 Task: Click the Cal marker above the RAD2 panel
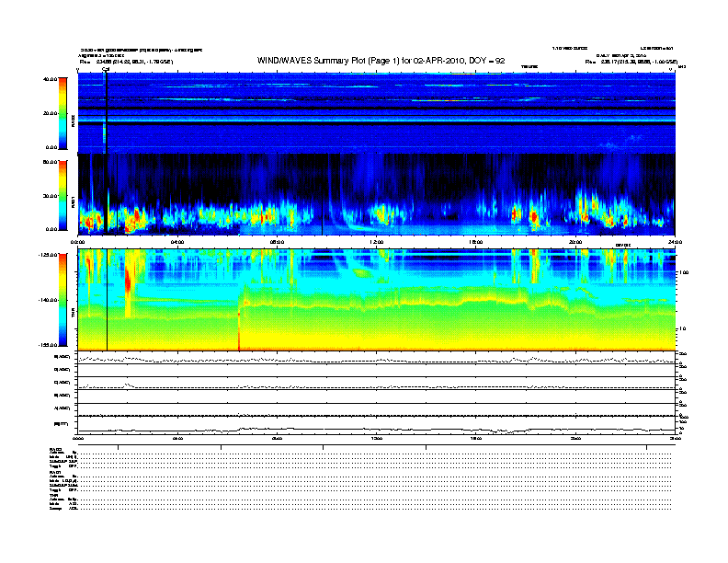[106, 69]
